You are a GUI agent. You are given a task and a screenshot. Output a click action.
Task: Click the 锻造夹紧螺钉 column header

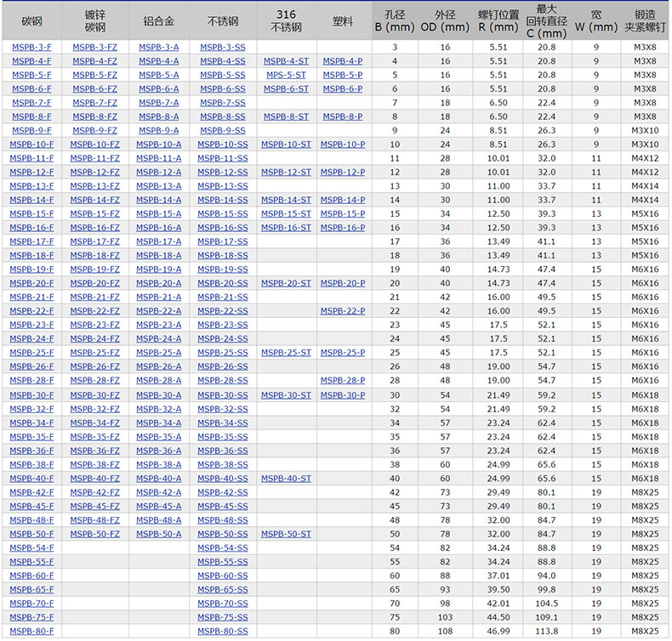tap(645, 20)
